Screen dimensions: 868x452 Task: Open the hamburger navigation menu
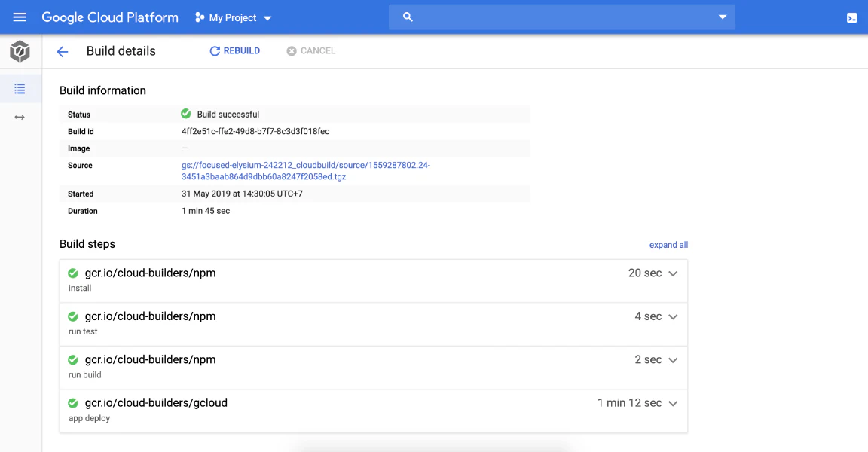pos(20,17)
